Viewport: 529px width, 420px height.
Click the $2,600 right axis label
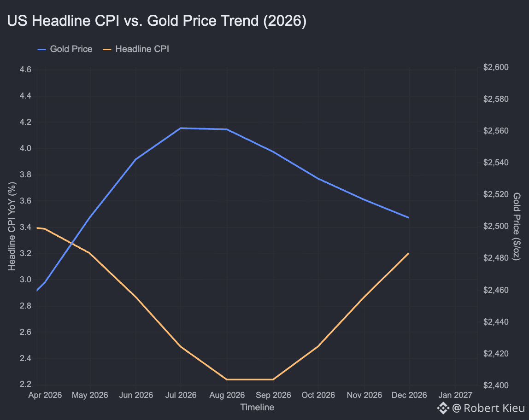point(496,67)
